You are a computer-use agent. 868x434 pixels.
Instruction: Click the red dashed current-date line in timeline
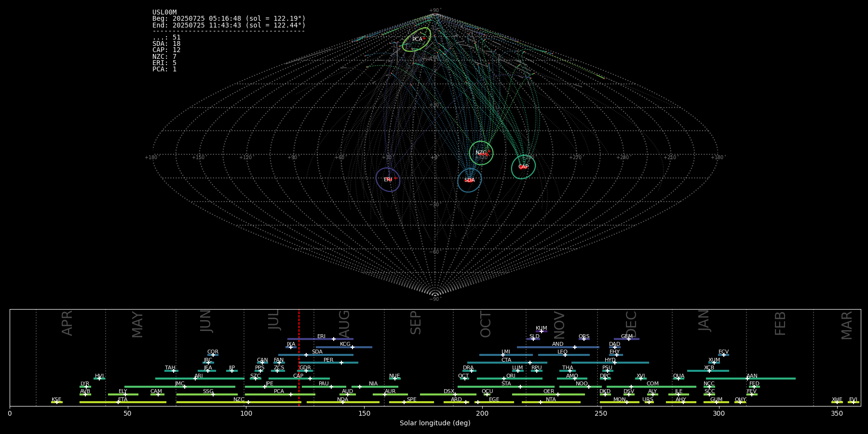(299, 357)
